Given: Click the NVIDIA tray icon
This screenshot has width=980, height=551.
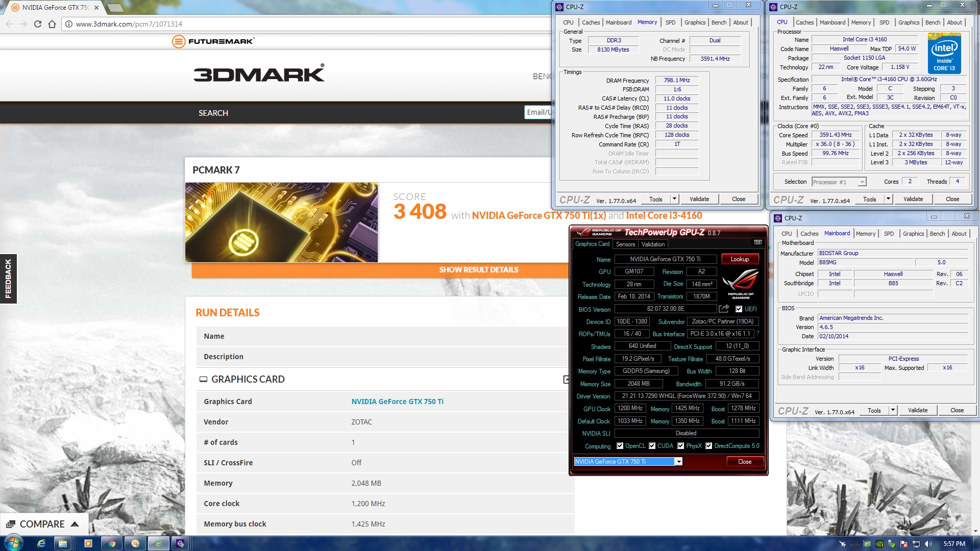Looking at the screenshot, I should pyautogui.click(x=879, y=544).
